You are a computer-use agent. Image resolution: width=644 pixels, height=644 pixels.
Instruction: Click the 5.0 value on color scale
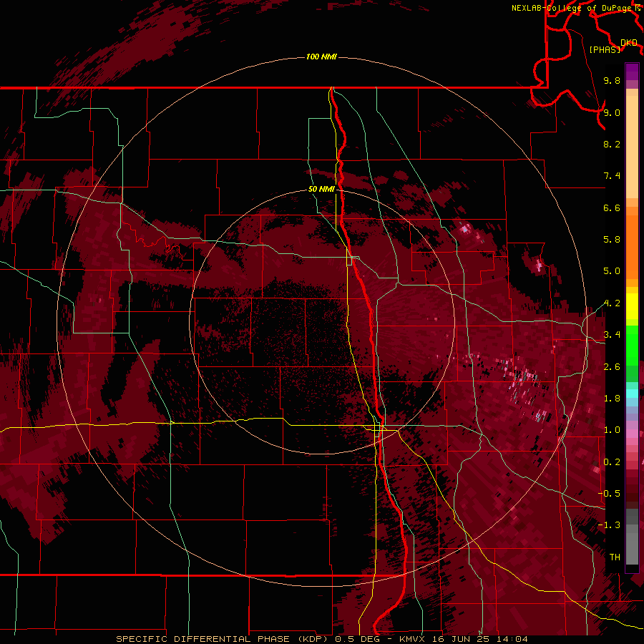click(612, 271)
